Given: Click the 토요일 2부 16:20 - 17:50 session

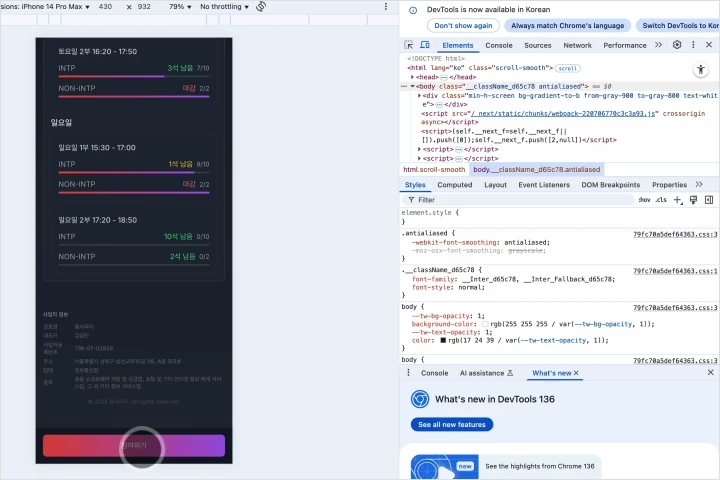Looking at the screenshot, I should coord(98,51).
